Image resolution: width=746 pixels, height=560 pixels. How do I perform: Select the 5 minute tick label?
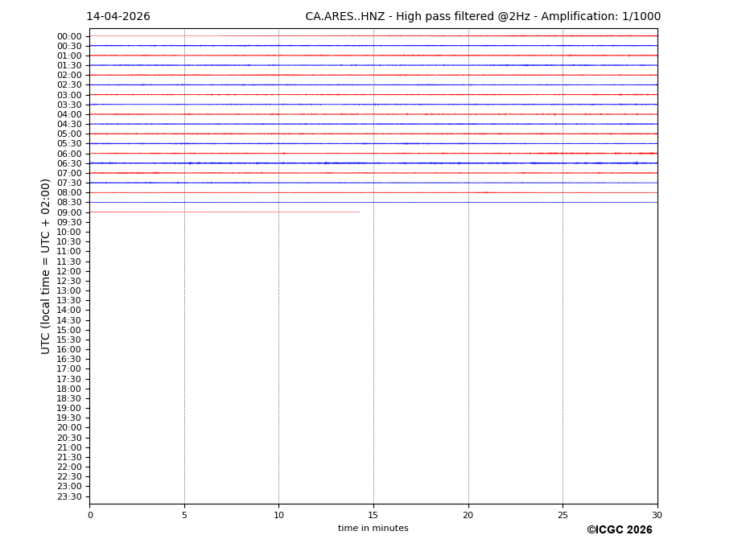[184, 516]
